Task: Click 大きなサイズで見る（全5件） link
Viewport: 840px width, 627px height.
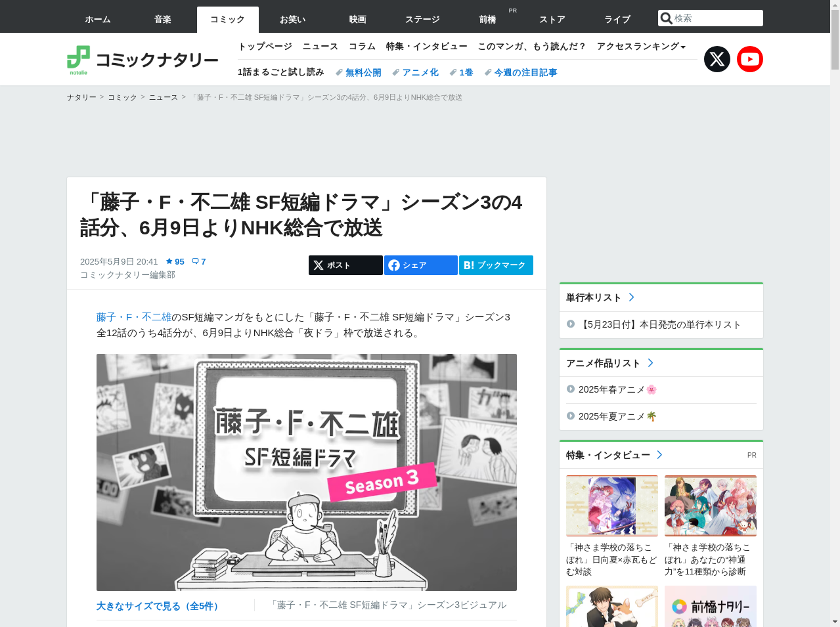Action: click(x=160, y=606)
